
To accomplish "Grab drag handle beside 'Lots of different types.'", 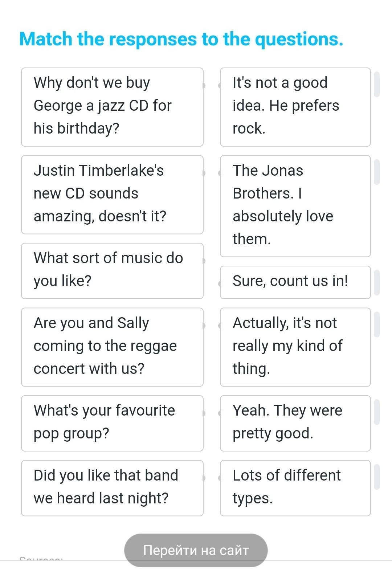I will [377, 477].
